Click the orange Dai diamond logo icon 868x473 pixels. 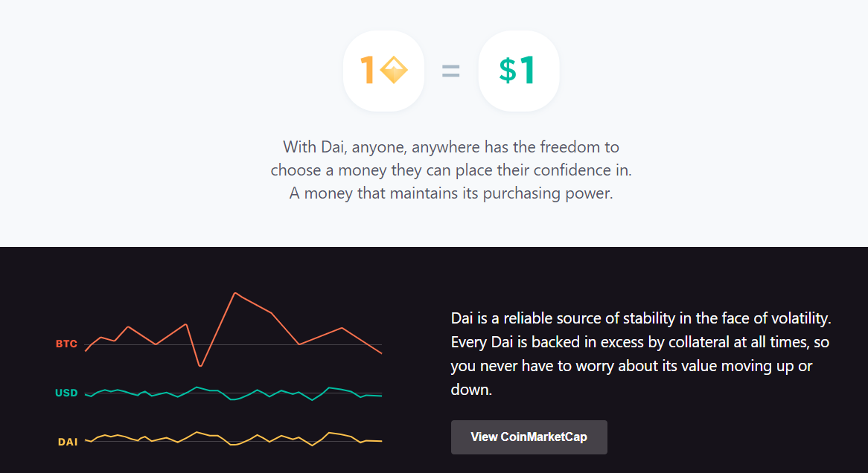[x=394, y=70]
